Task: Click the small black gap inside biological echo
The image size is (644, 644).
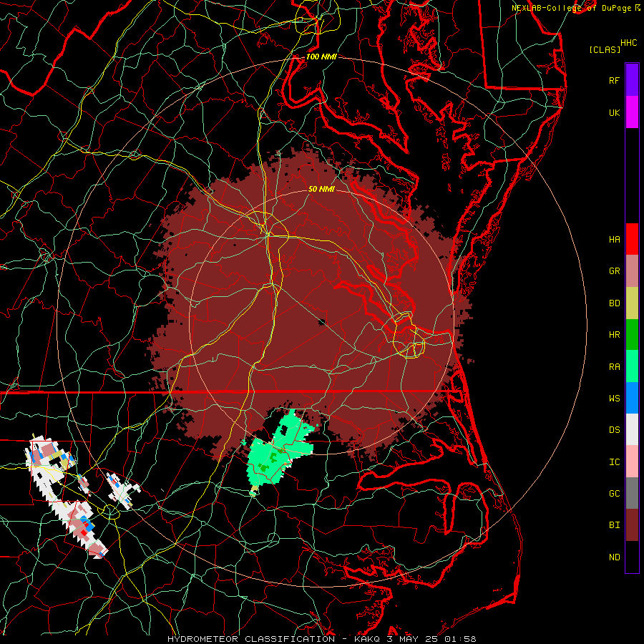Action: click(x=321, y=321)
